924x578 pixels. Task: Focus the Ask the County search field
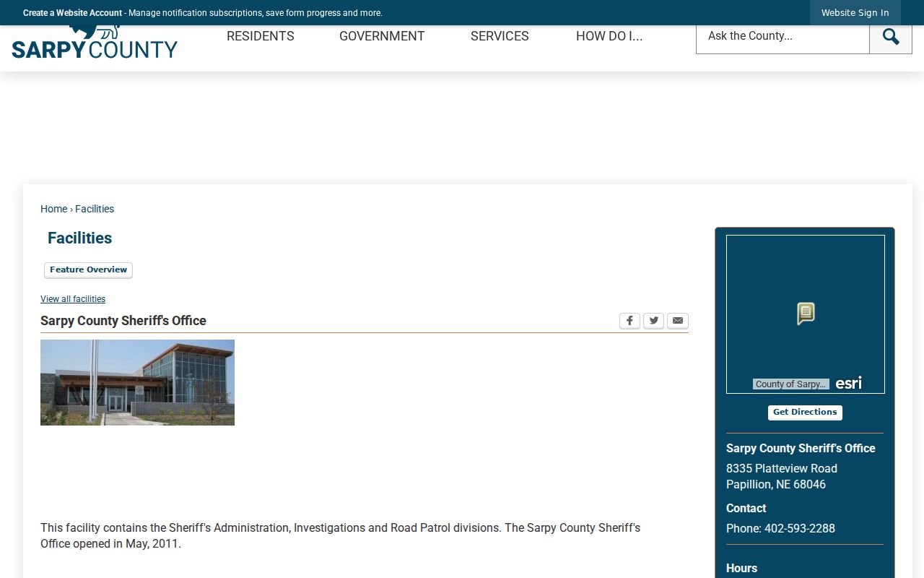click(783, 36)
